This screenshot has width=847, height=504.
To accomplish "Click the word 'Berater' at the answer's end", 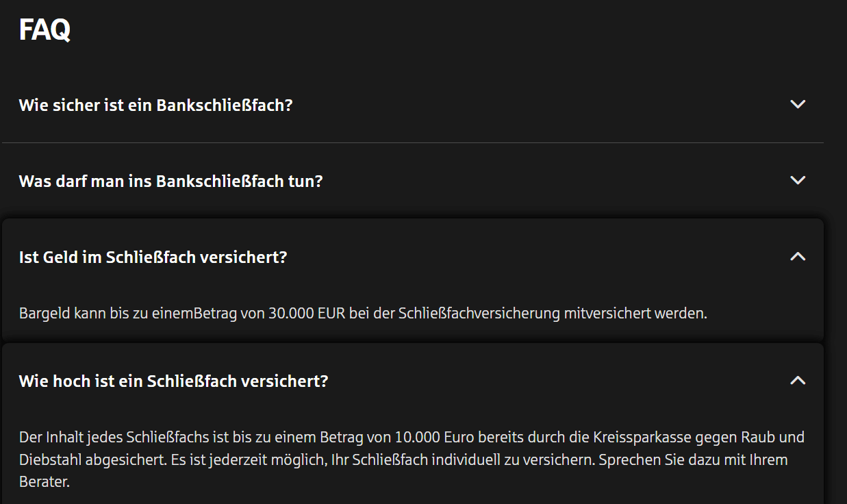I will 42,482.
